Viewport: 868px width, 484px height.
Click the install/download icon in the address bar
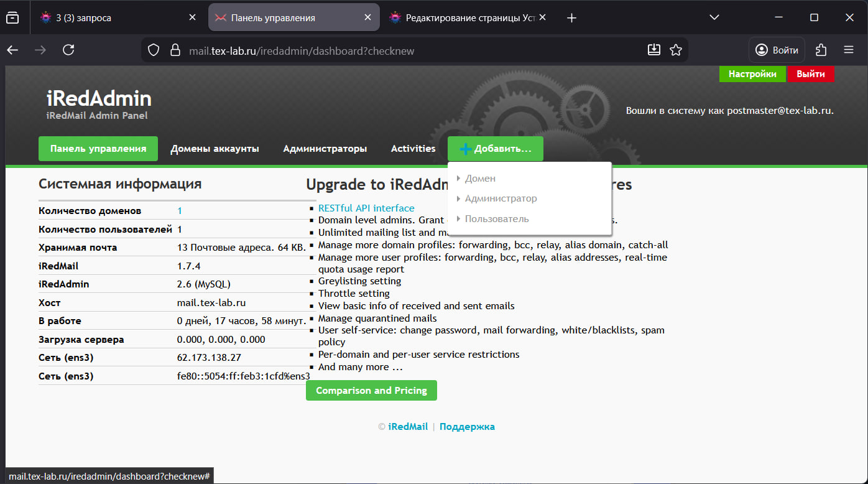click(653, 50)
